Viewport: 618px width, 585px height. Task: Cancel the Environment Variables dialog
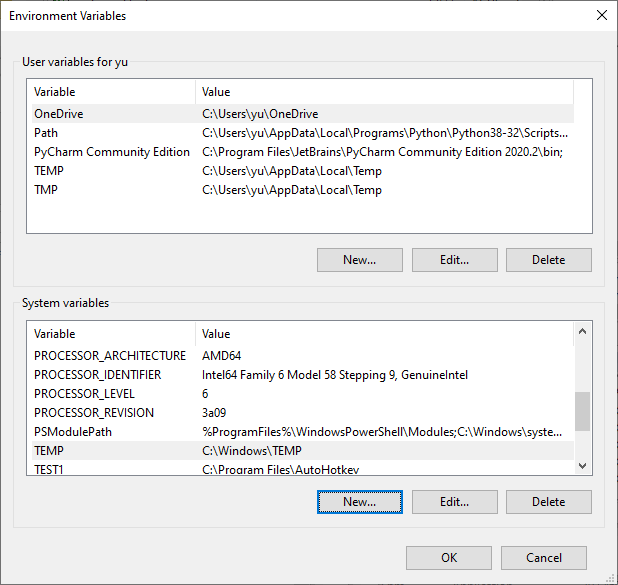coord(544,558)
